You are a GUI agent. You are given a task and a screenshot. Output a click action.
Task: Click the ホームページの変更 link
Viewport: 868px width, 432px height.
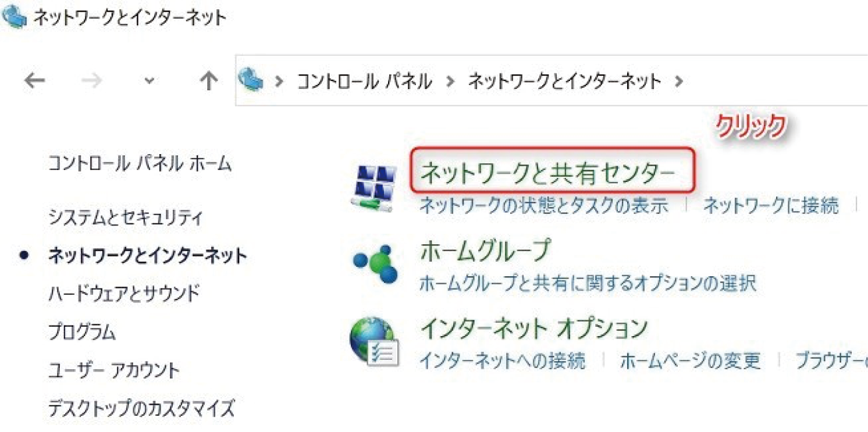tap(690, 361)
